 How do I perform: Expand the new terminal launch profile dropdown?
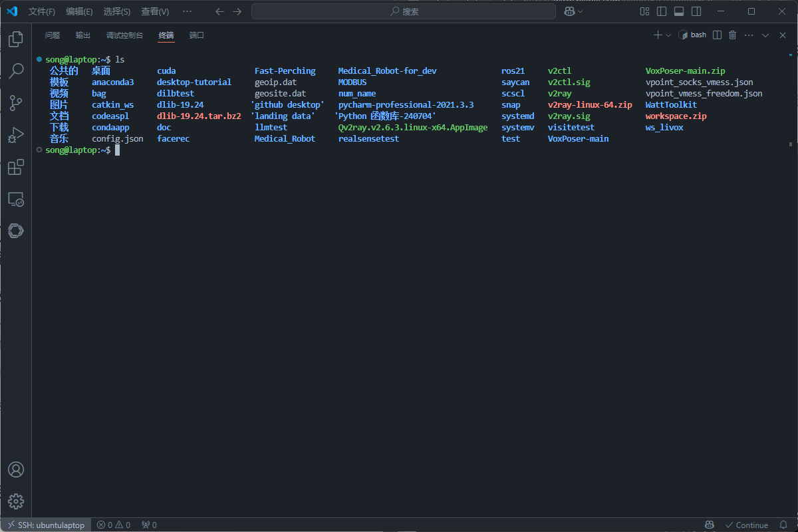tap(668, 35)
